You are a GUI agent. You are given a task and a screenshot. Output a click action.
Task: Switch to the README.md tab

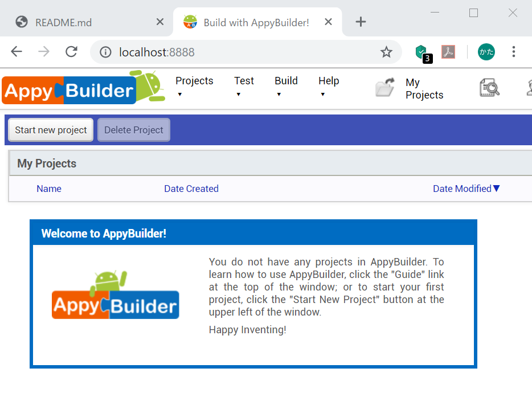pos(87,22)
